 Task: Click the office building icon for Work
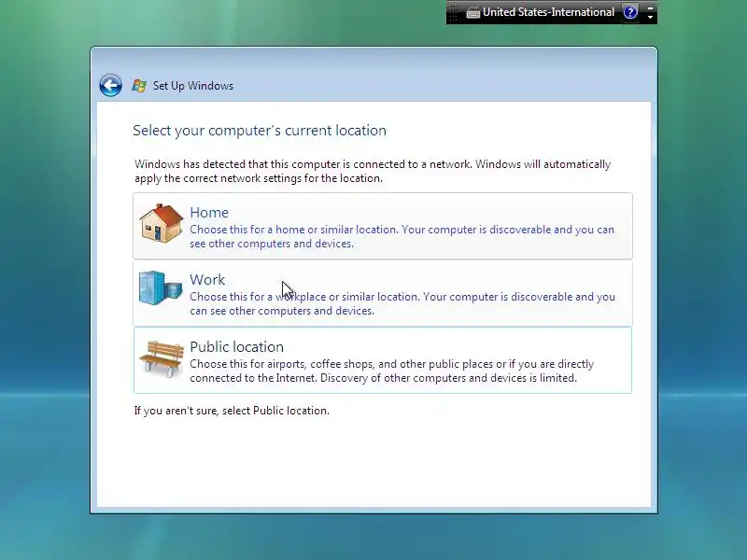pyautogui.click(x=161, y=287)
